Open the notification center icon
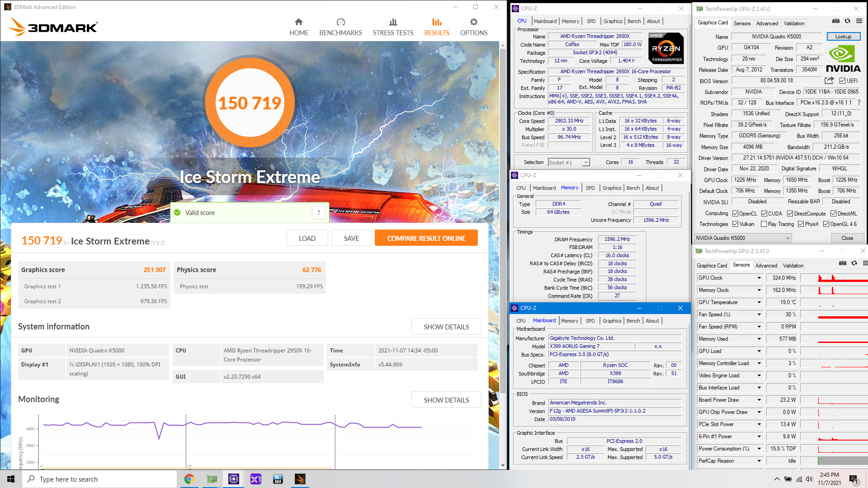868x488 pixels. click(854, 479)
